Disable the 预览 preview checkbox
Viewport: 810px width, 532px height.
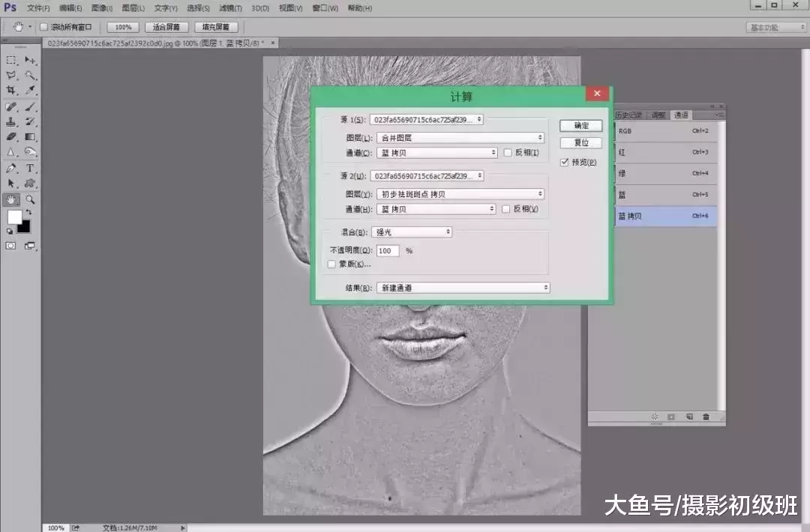[x=565, y=162]
